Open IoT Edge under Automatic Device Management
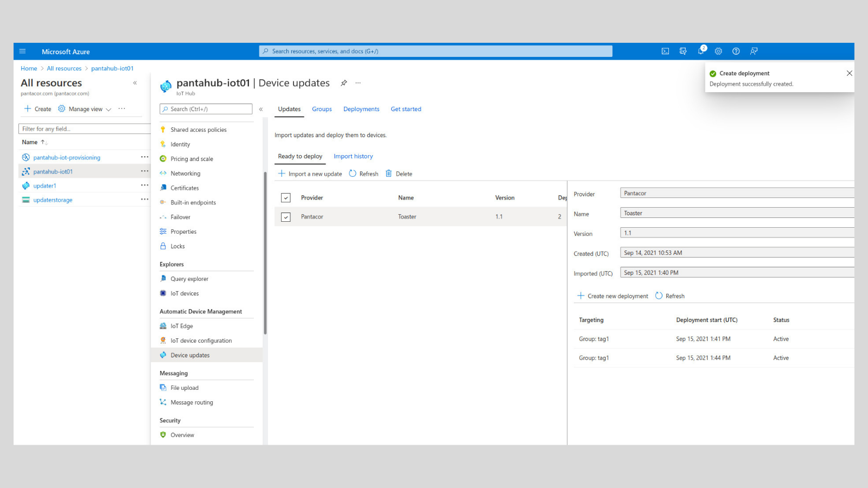The height and width of the screenshot is (488, 868). [x=181, y=326]
